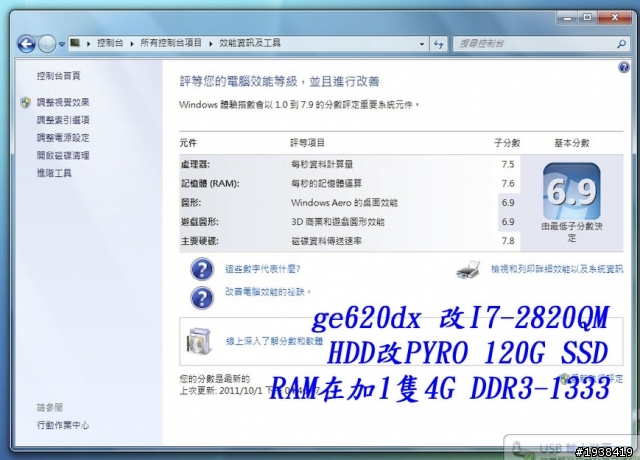Close the window with red X

(x=615, y=18)
